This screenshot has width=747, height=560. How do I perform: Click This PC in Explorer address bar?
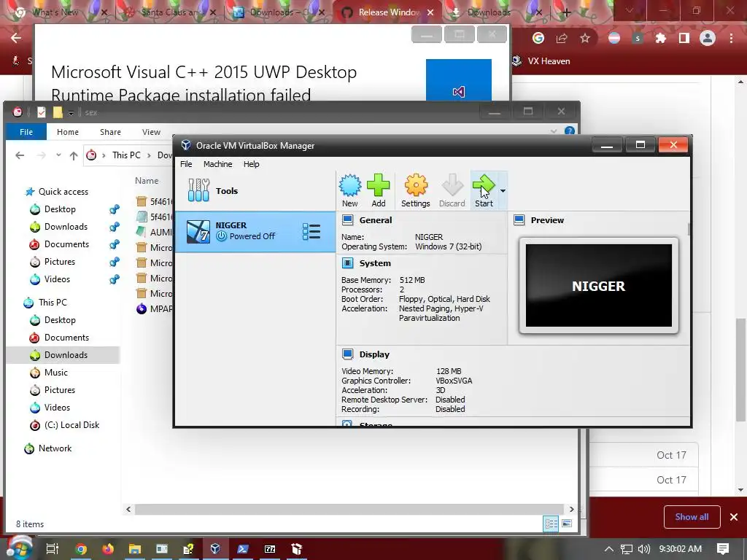pos(126,155)
